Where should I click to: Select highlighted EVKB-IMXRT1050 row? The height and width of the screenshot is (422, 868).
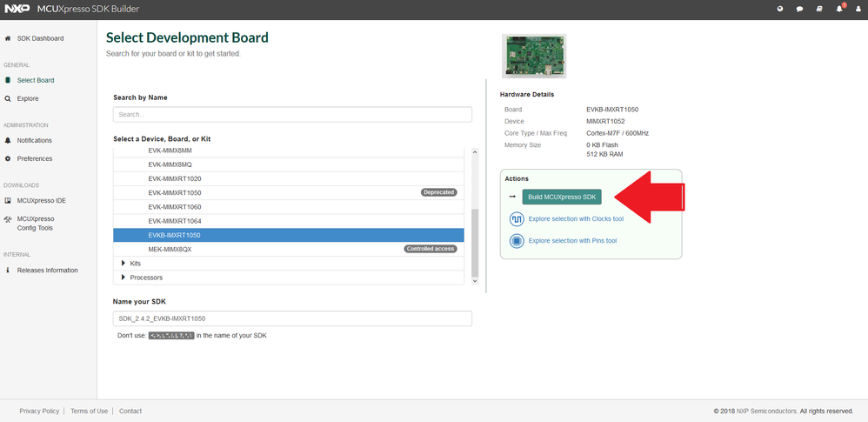click(289, 236)
